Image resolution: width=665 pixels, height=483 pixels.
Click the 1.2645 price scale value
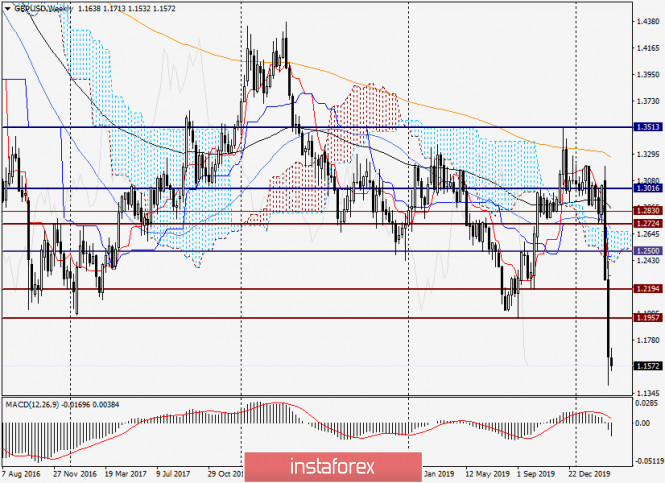click(x=649, y=234)
